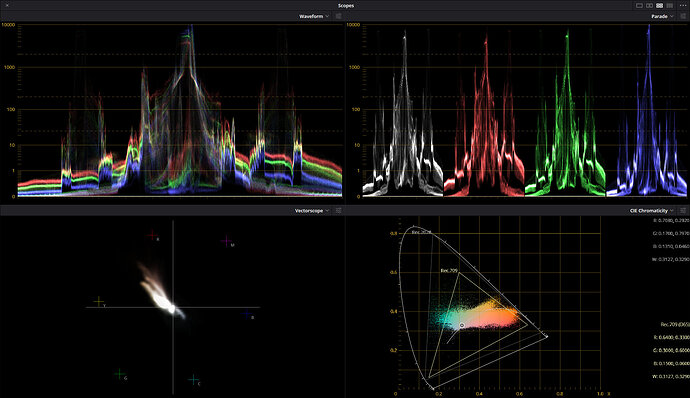
Task: Click the cyan C target in Vectorscope
Action: point(194,380)
